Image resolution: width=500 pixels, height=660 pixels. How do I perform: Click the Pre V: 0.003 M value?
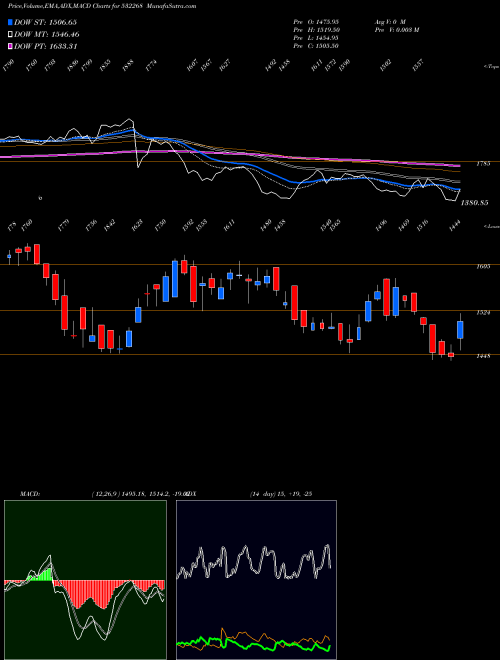[x=396, y=30]
